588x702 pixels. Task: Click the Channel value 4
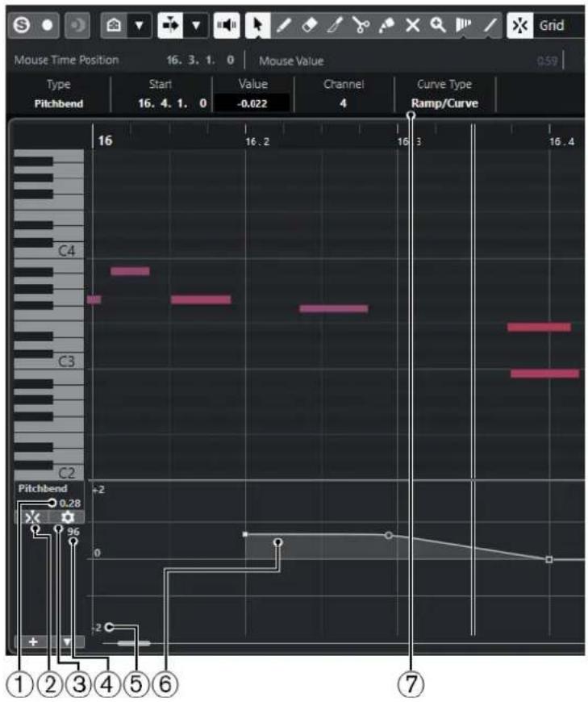pos(344,103)
